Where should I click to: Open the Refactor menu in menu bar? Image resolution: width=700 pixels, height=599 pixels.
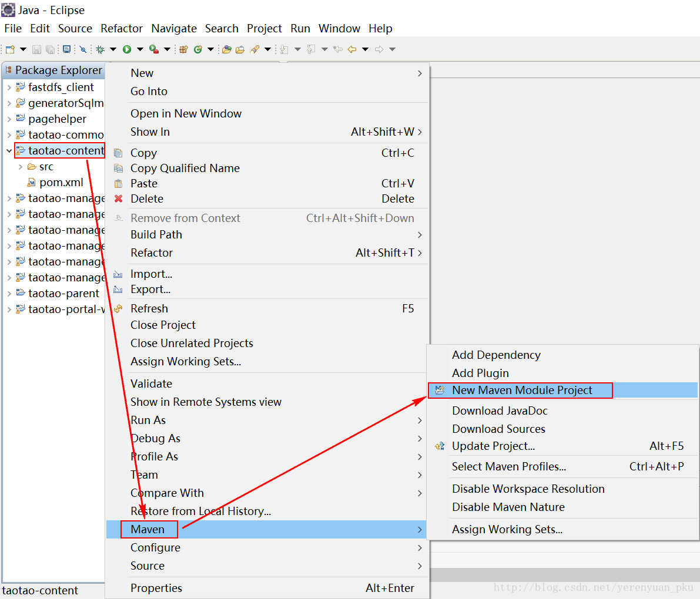pos(122,29)
